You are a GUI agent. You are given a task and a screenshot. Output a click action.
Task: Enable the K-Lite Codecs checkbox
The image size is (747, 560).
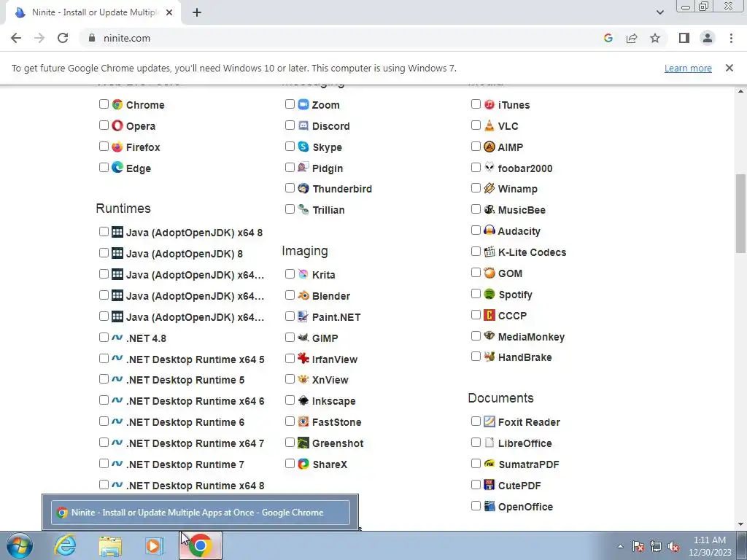476,252
